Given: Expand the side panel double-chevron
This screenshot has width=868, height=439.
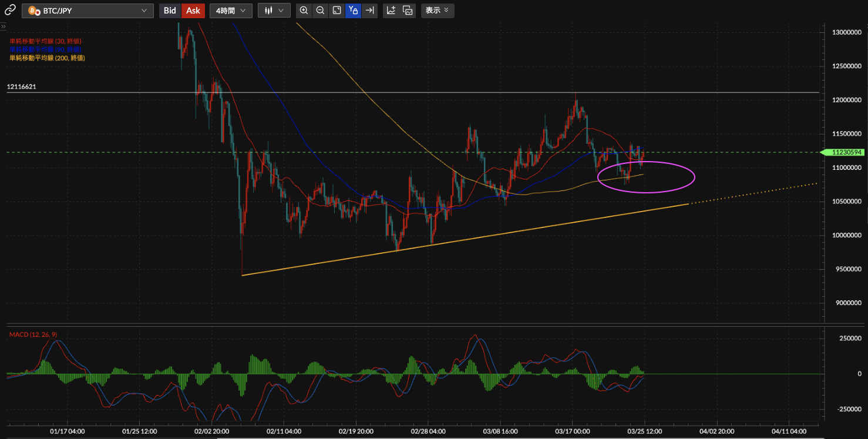Looking at the screenshot, I should pyautogui.click(x=3, y=26).
